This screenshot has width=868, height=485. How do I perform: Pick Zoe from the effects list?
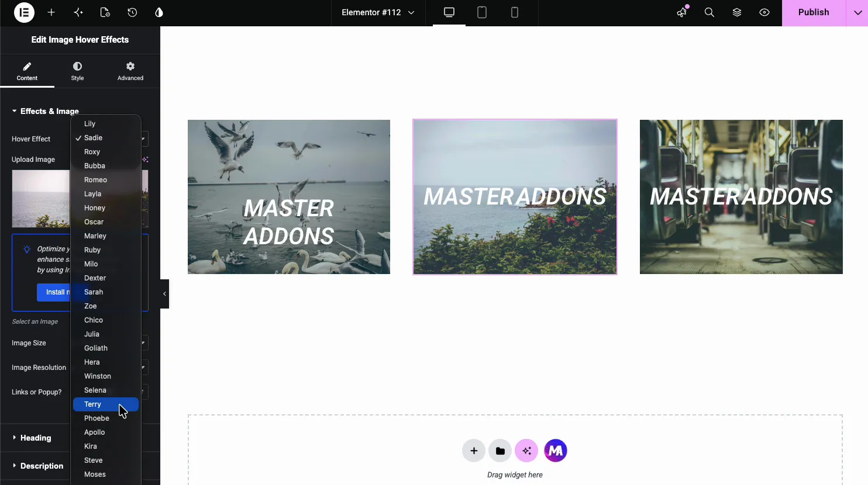(x=106, y=306)
